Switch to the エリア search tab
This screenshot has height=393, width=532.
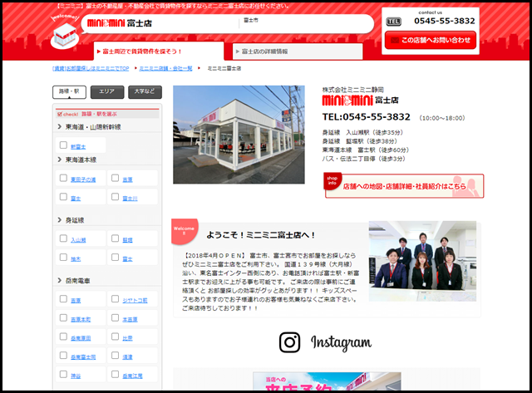tap(107, 92)
